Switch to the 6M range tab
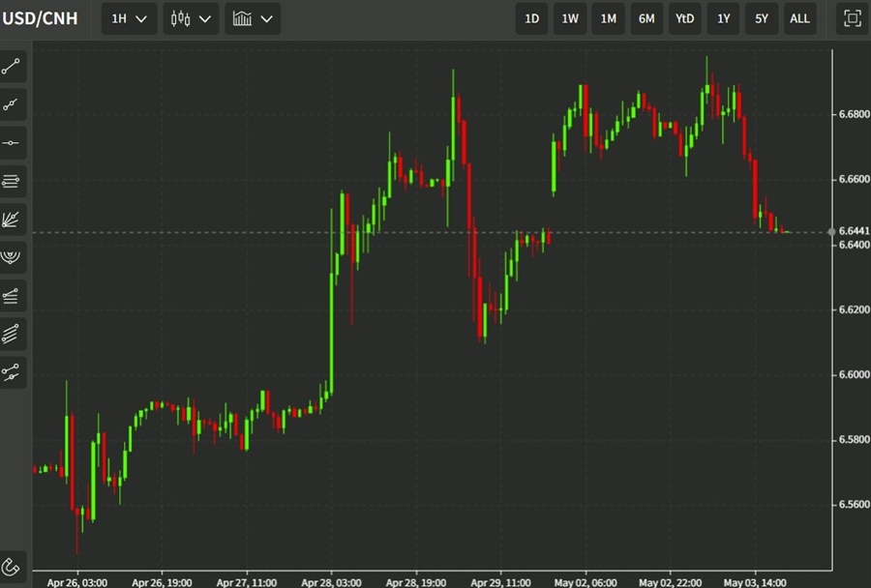This screenshot has width=871, height=588. (x=646, y=17)
